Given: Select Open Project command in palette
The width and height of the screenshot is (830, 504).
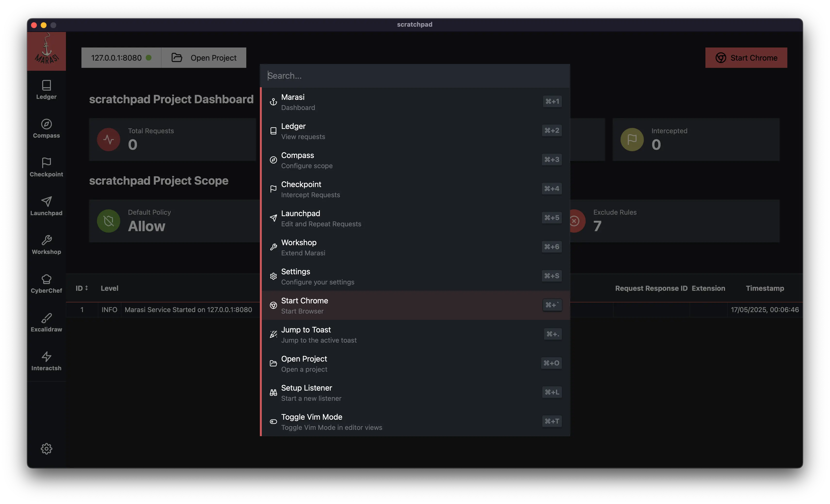Looking at the screenshot, I should coord(416,364).
